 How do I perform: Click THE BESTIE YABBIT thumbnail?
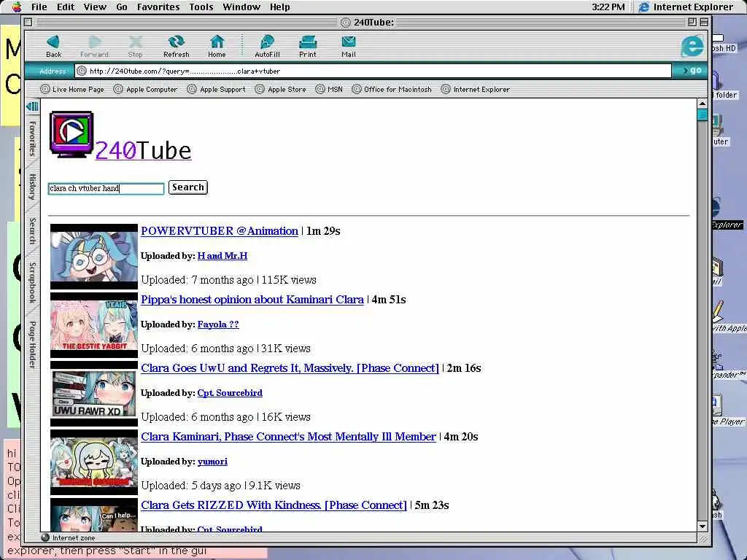(x=94, y=325)
